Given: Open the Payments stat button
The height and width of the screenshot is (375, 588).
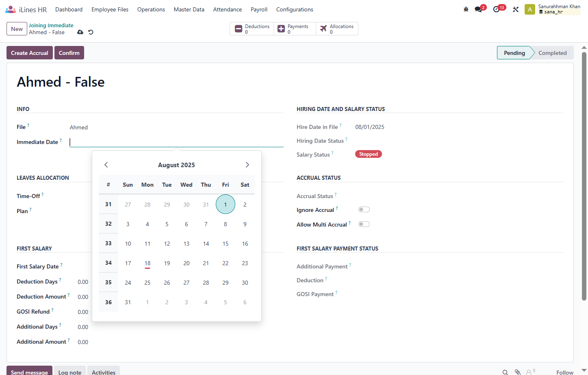Looking at the screenshot, I should click(295, 29).
